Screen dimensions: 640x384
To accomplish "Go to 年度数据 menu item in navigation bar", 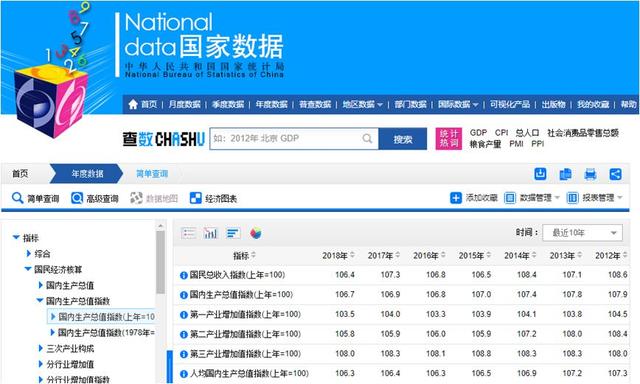I will click(271, 104).
